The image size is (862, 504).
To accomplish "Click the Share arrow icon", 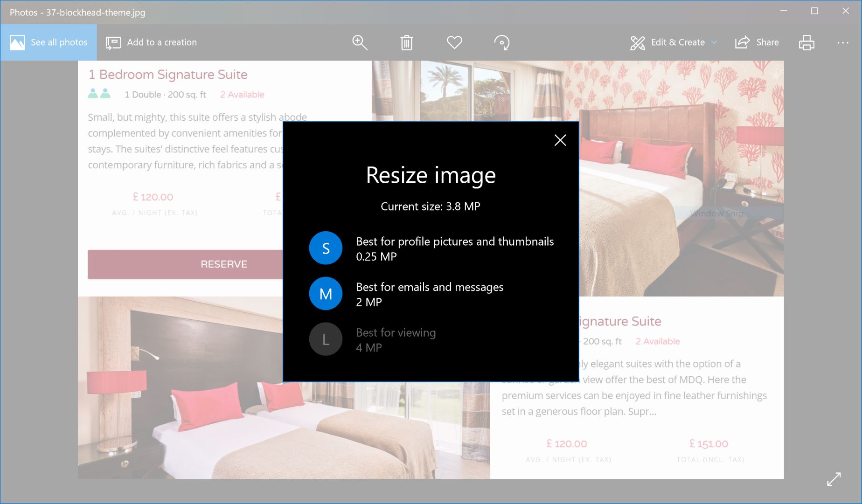I will pos(742,42).
